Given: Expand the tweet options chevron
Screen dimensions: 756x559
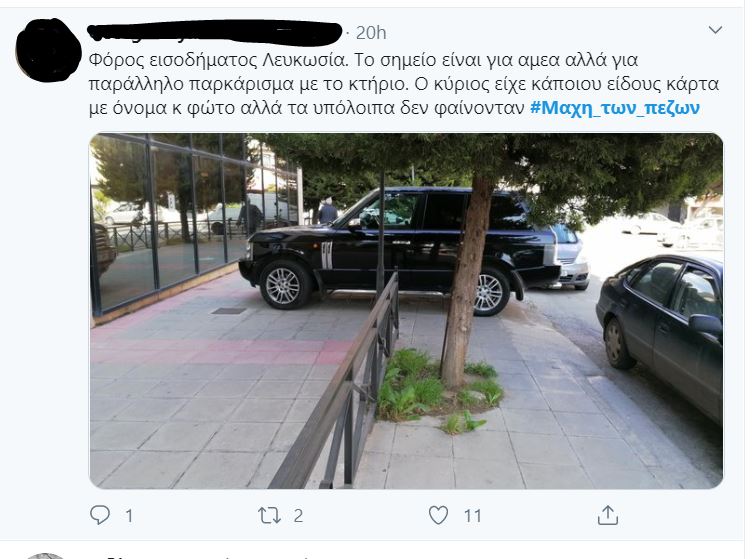Looking at the screenshot, I should pos(715,30).
